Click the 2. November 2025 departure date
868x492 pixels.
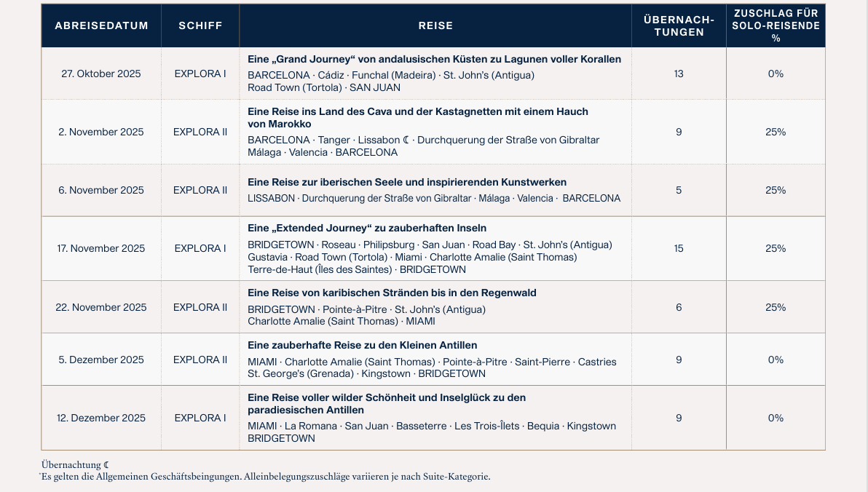(x=101, y=132)
